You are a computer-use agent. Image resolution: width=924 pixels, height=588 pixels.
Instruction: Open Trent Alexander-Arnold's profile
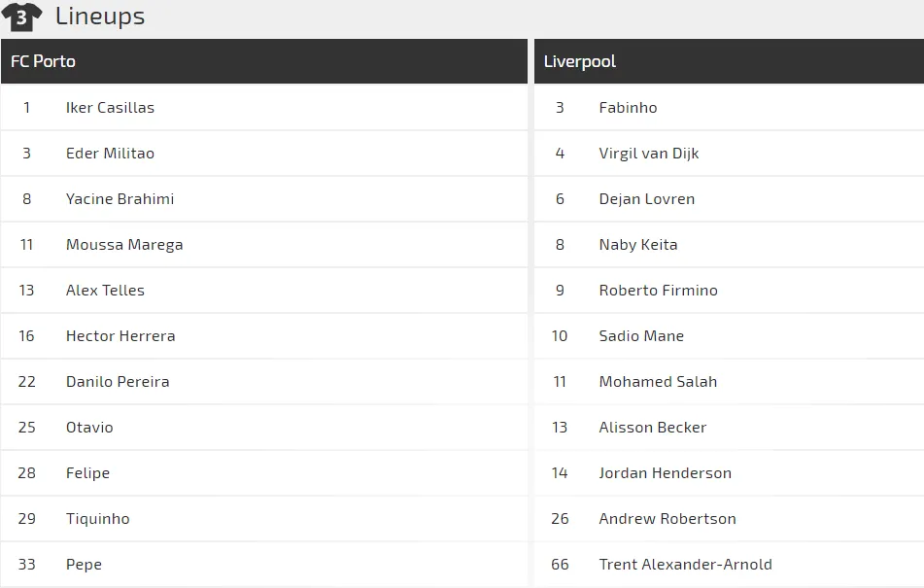point(685,565)
